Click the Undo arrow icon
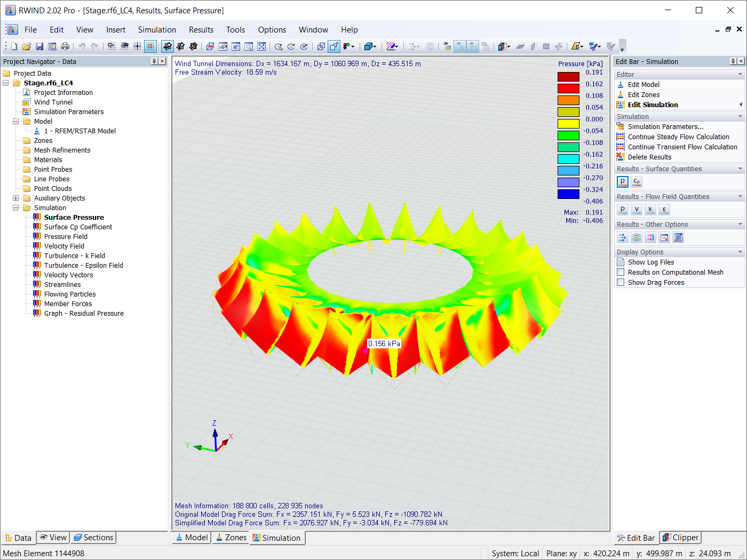Image resolution: width=747 pixels, height=560 pixels. pos(82,46)
